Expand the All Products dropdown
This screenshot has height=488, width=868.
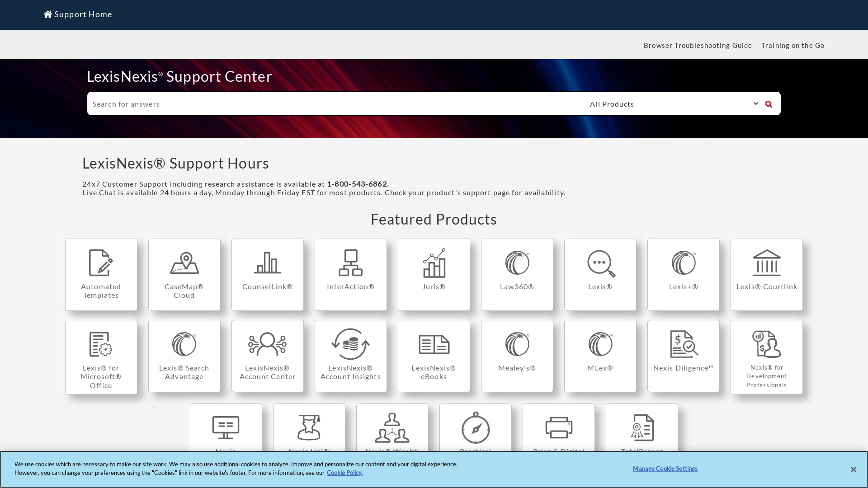[674, 104]
